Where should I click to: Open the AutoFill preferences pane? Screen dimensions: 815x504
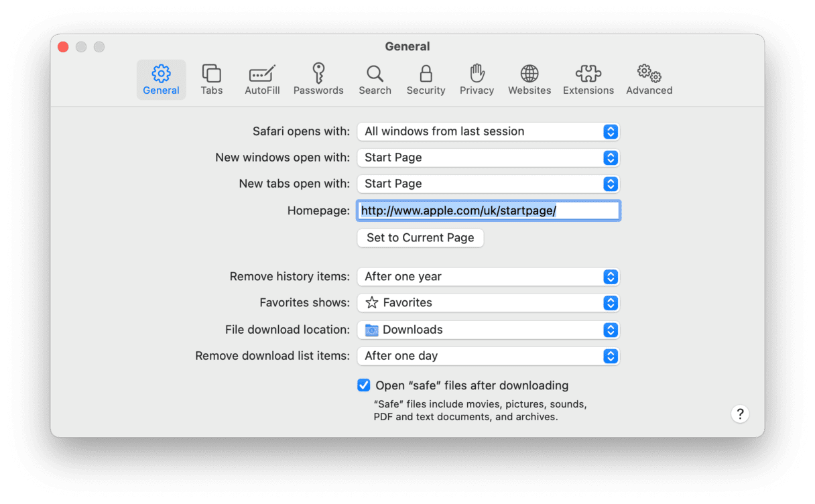[x=262, y=80]
